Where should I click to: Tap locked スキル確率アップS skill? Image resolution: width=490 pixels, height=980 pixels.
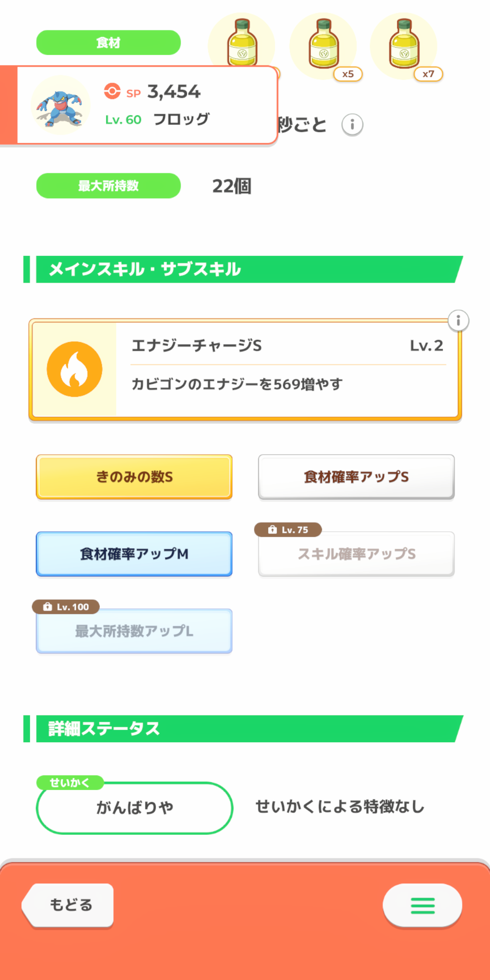tap(356, 554)
